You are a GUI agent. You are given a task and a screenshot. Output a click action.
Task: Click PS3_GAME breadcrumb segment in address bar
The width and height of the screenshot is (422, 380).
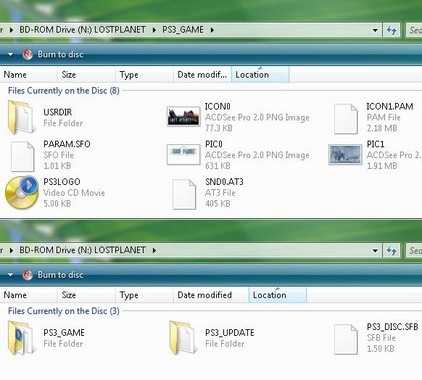pyautogui.click(x=183, y=30)
